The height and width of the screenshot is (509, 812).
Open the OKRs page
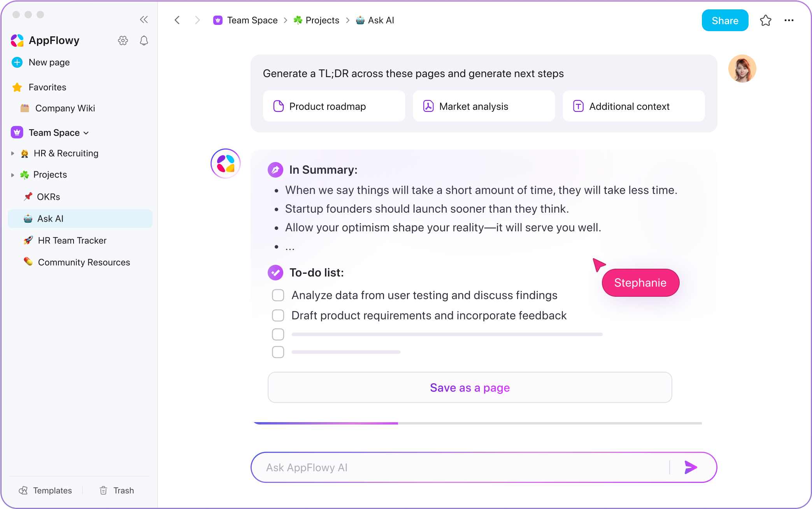point(48,197)
